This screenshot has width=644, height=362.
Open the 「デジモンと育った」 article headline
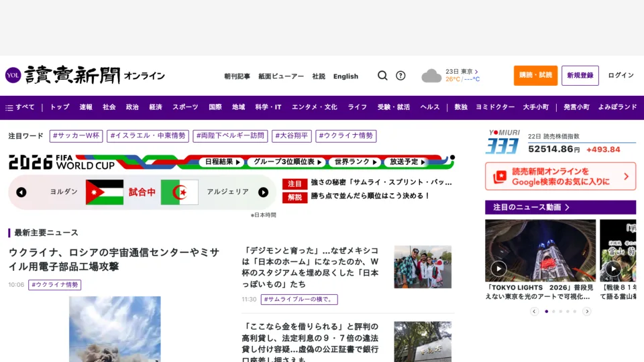click(x=311, y=267)
